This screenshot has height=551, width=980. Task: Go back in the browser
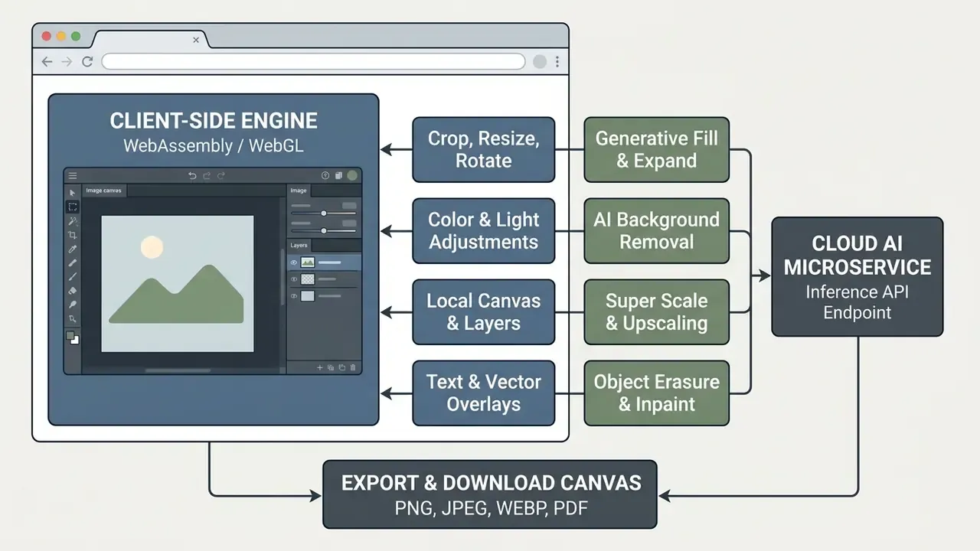point(47,61)
